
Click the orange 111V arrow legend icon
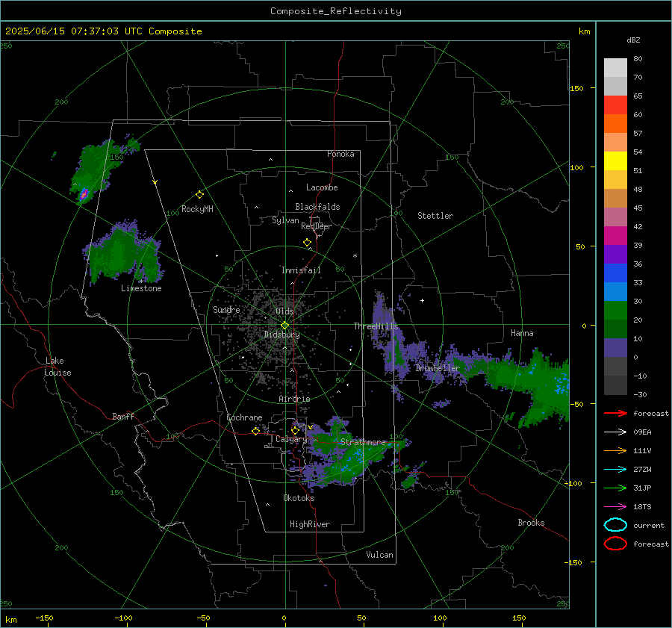615,450
